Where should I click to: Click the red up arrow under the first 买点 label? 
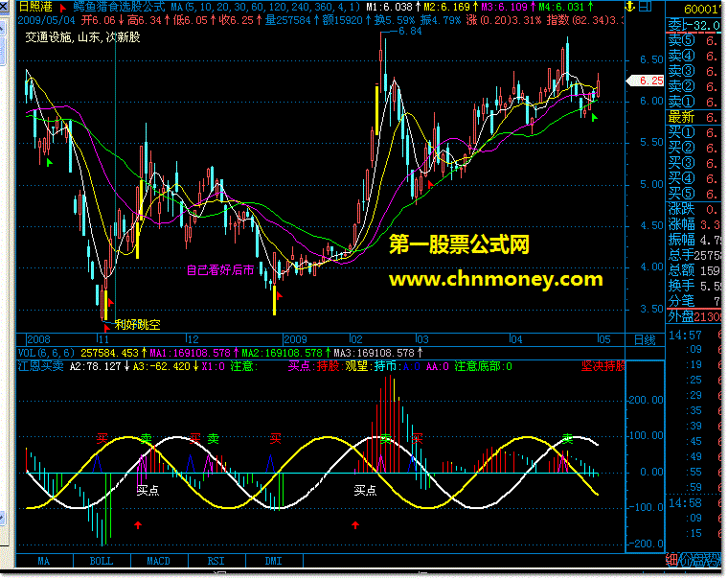[x=137, y=525]
